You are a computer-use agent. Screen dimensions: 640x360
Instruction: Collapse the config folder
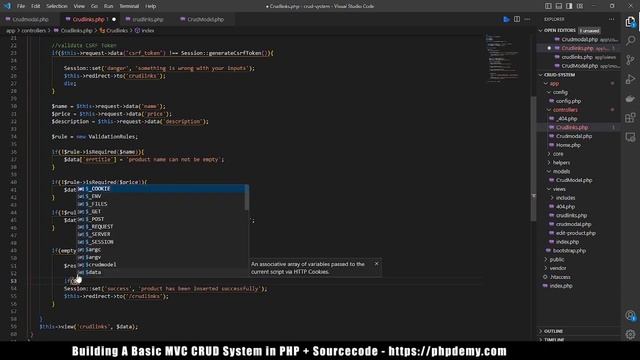[549, 92]
